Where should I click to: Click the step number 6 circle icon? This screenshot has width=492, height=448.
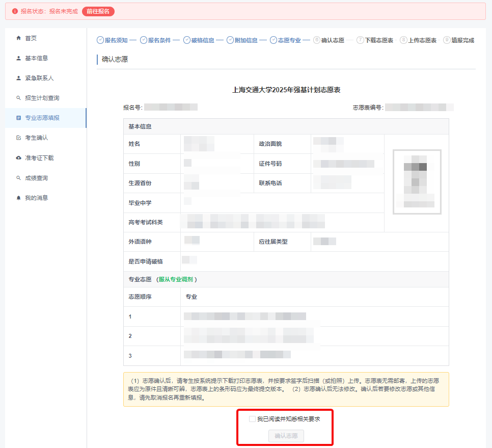pos(317,40)
